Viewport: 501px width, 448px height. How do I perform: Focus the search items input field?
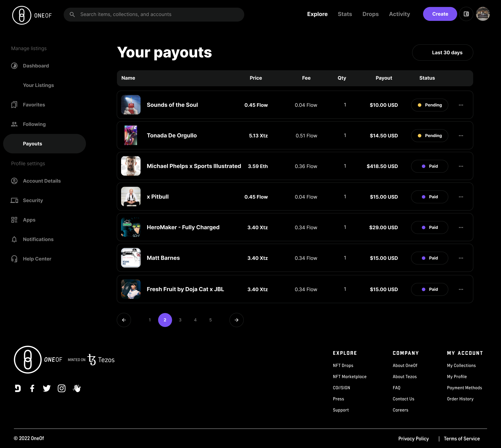coord(154,15)
